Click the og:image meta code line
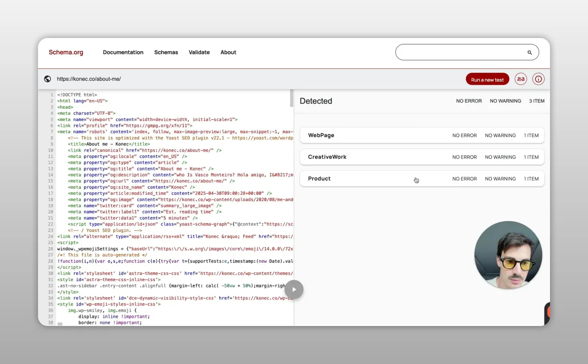The height and width of the screenshot is (364, 588). point(180,200)
